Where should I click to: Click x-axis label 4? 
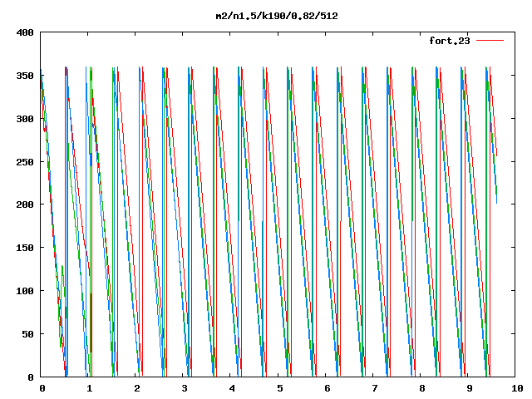click(232, 388)
